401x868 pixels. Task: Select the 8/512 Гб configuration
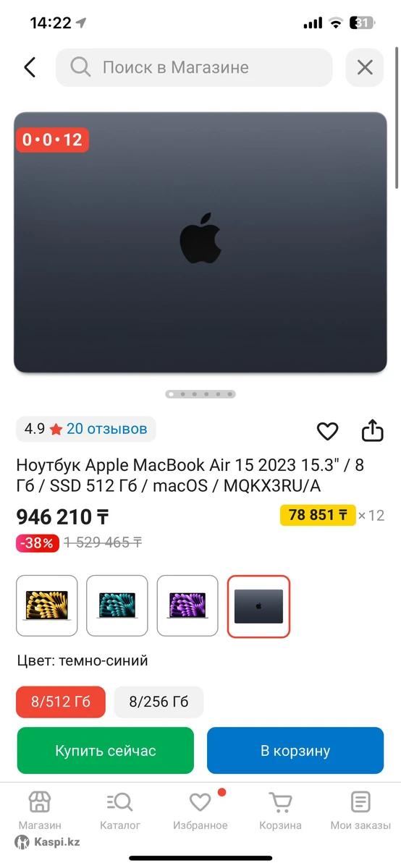click(61, 702)
